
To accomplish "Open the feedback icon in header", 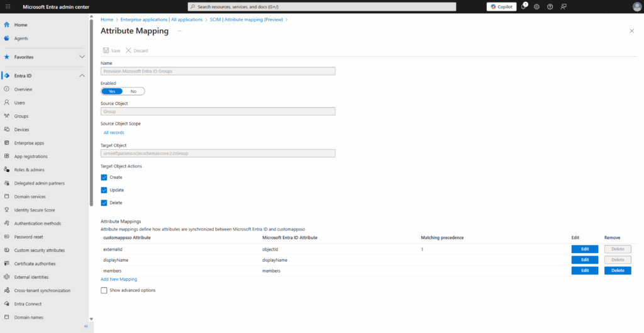I will coord(563,7).
